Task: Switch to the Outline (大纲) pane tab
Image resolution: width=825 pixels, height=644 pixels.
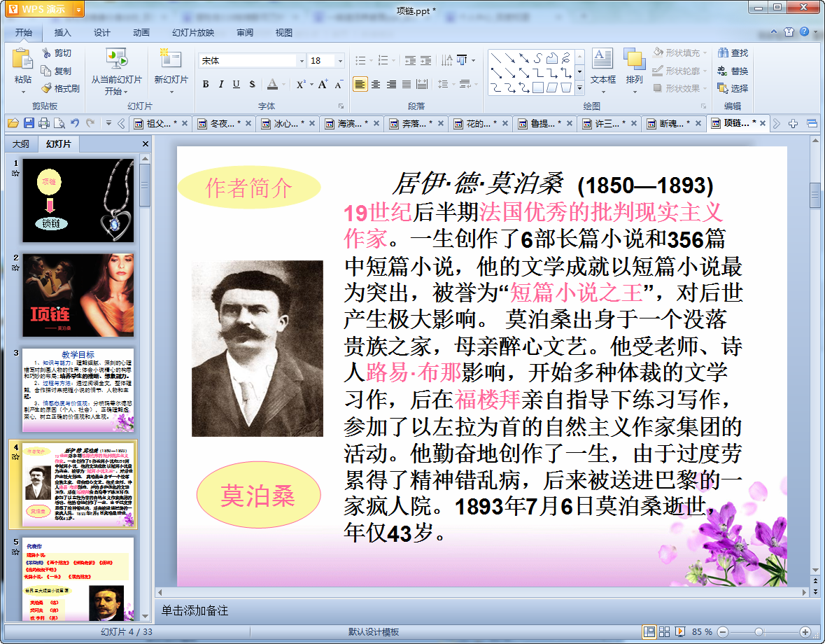Action: 21,144
